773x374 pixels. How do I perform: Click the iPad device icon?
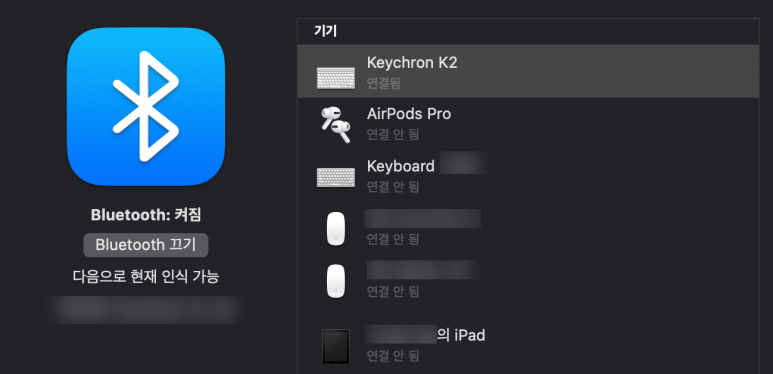pos(336,347)
